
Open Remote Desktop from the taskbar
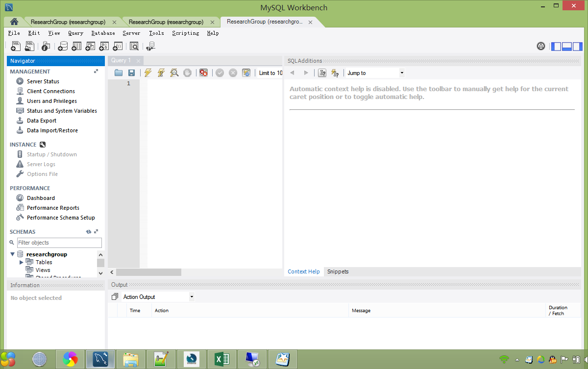point(252,360)
